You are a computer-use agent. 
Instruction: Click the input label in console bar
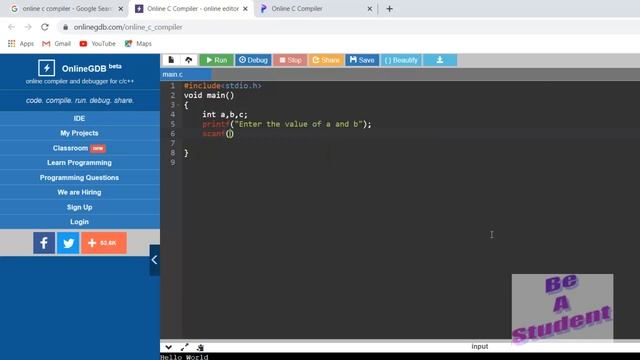480,347
